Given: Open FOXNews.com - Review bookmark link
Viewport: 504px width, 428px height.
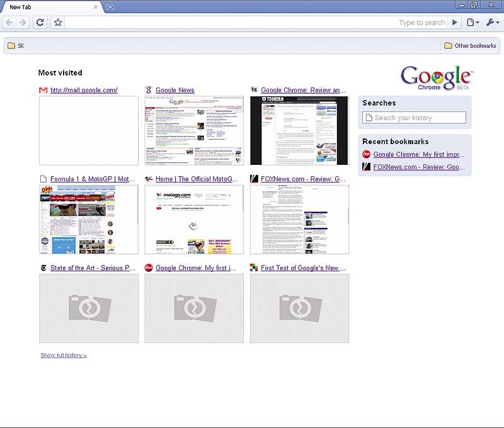Looking at the screenshot, I should (419, 167).
